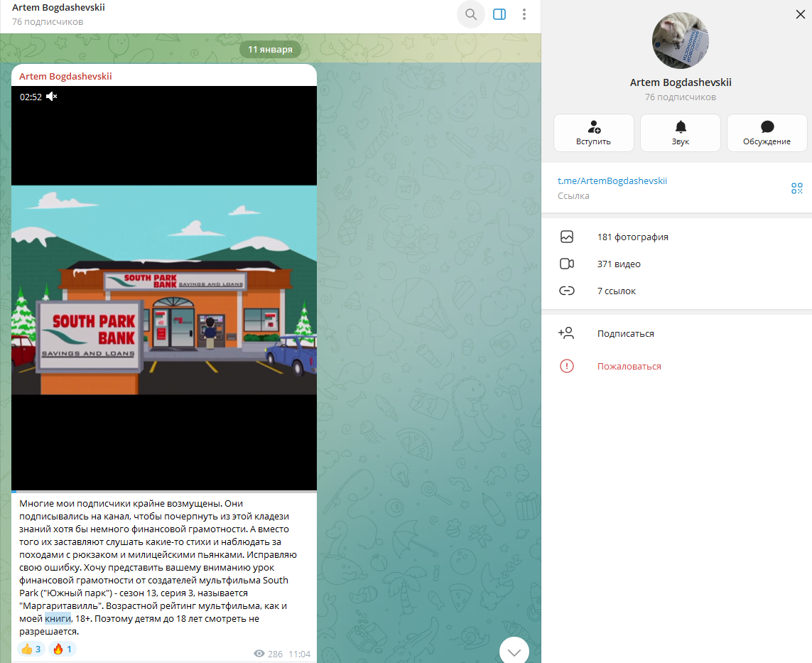Click the 76 подписчиков text in the info panel

pyautogui.click(x=681, y=97)
